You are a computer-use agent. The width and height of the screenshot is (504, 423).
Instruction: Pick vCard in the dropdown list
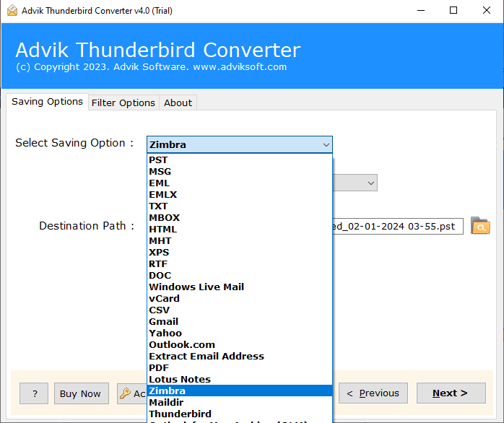tap(240, 299)
